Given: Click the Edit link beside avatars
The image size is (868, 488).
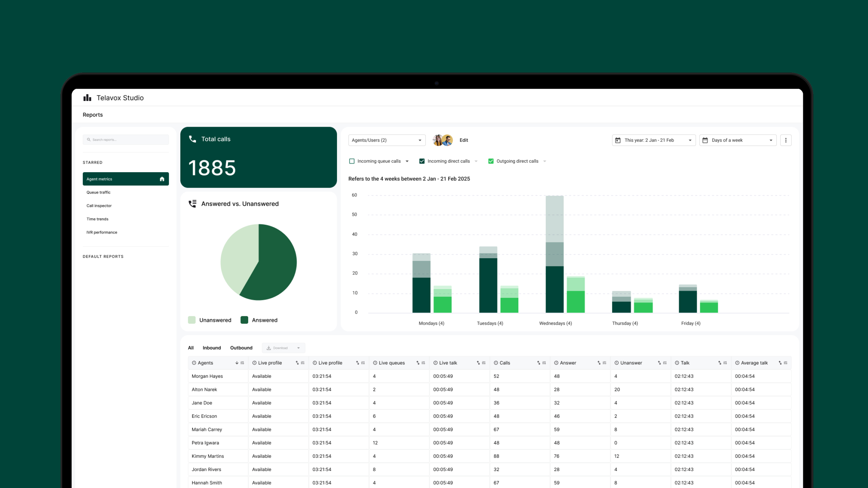Looking at the screenshot, I should [463, 140].
